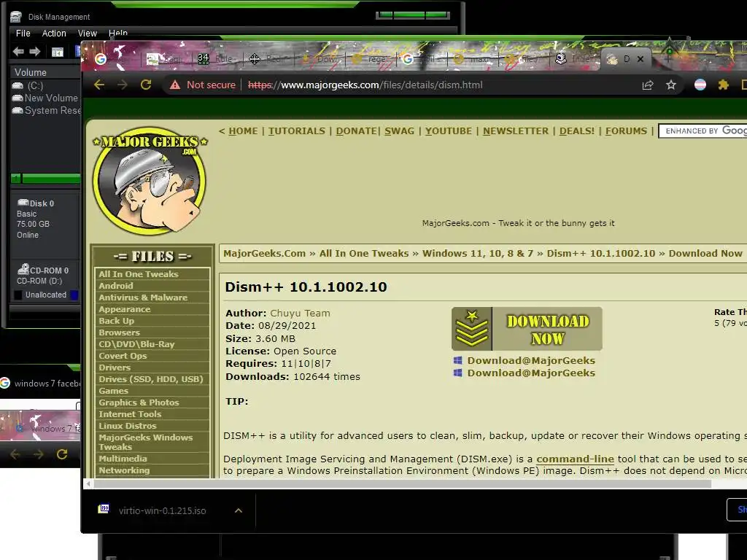Open the Networking files category
This screenshot has width=747, height=560.
(x=124, y=470)
